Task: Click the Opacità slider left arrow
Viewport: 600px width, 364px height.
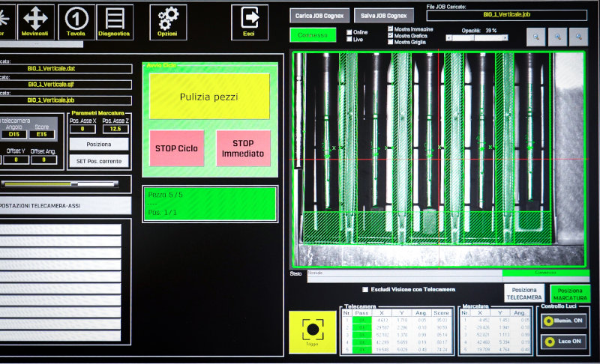Action: (x=448, y=37)
